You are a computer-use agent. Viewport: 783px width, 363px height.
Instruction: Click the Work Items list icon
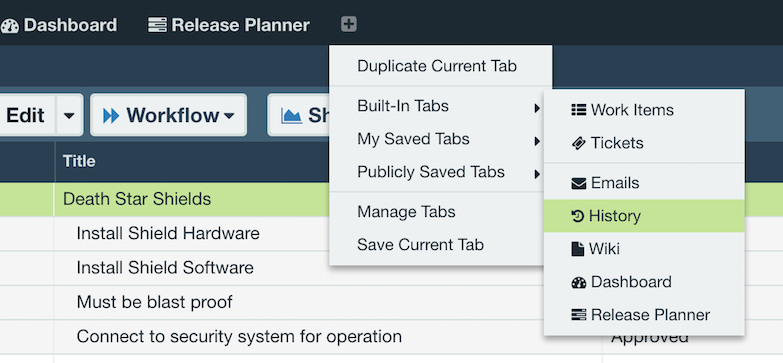tap(579, 110)
